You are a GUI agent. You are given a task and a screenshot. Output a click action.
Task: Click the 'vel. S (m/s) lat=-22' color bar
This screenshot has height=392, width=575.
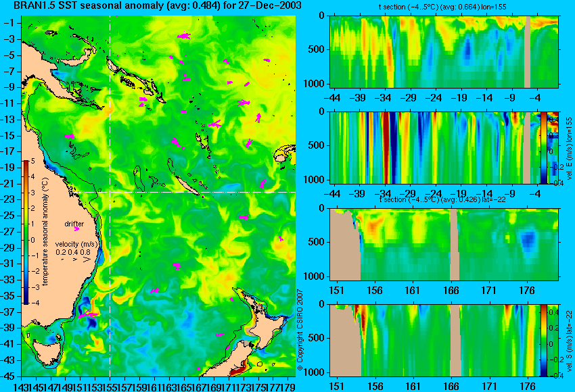pyautogui.click(x=544, y=341)
